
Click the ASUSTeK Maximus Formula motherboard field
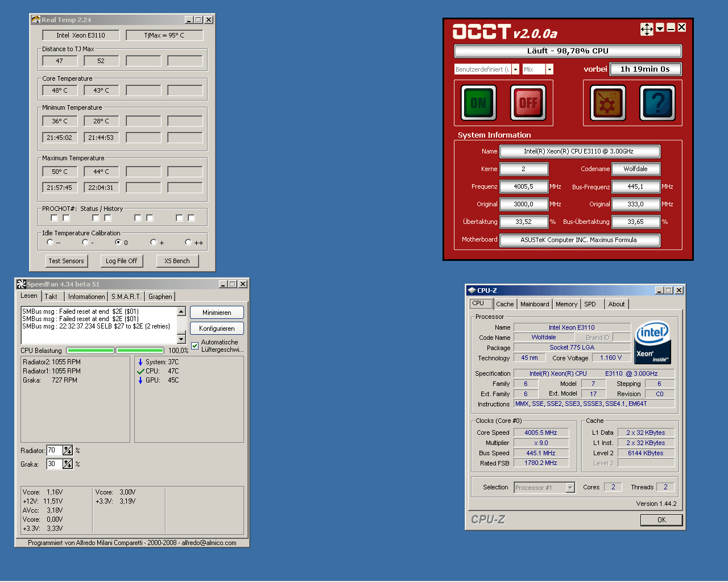point(579,240)
